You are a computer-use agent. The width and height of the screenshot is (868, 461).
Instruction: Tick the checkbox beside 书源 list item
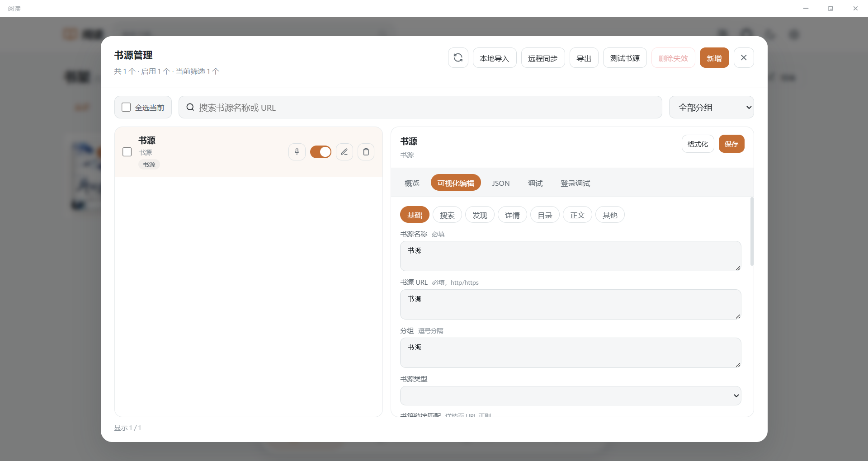point(127,152)
